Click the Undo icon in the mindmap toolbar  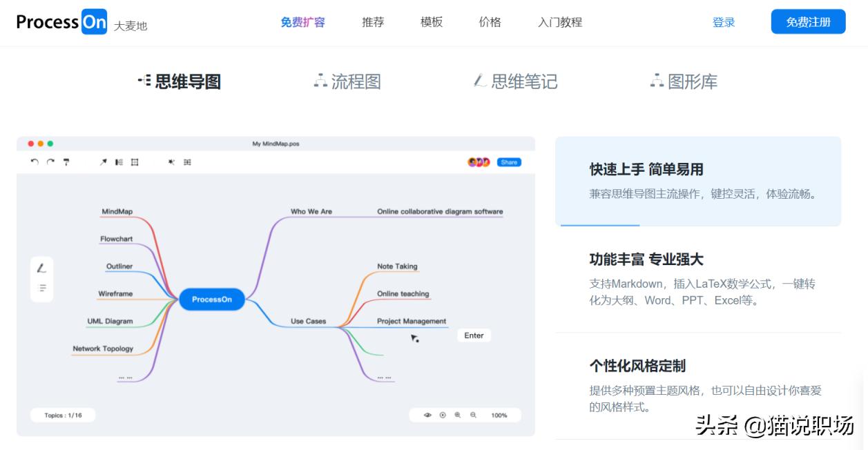(35, 162)
